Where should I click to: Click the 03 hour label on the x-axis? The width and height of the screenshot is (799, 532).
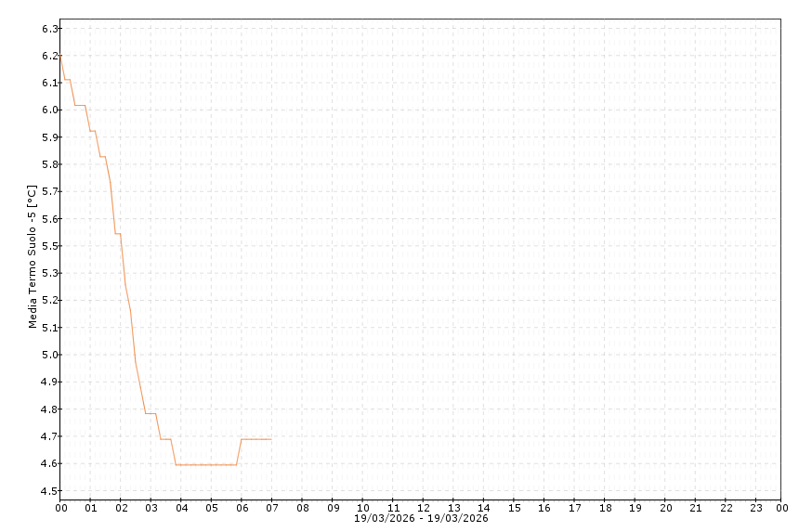click(151, 508)
